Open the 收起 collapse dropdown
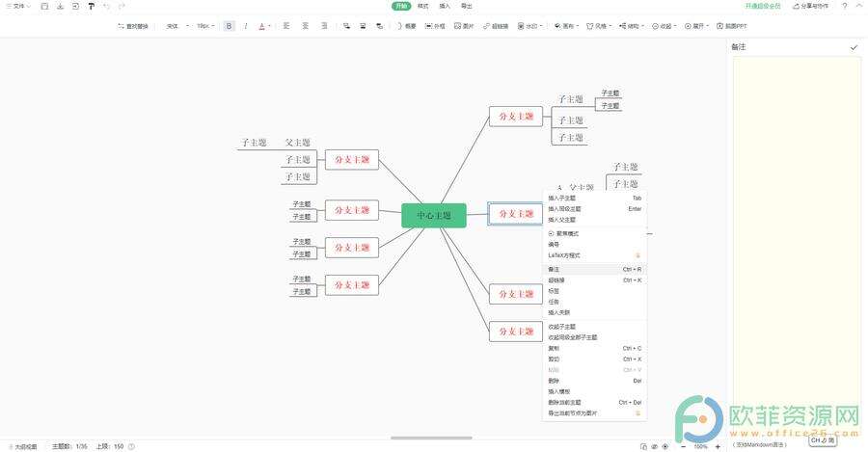Image resolution: width=868 pixels, height=452 pixels. click(x=665, y=26)
